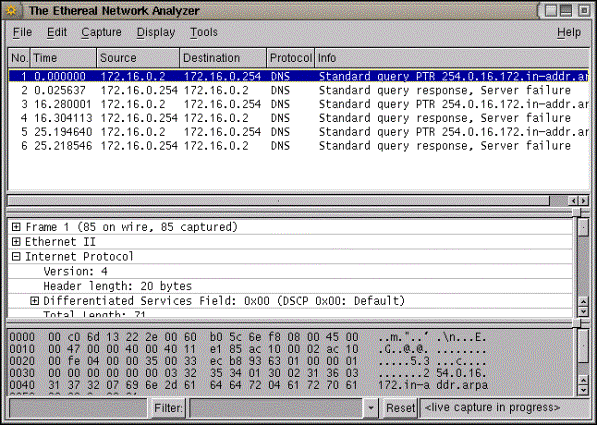Click the hex pane scroll-up arrow

[583, 380]
